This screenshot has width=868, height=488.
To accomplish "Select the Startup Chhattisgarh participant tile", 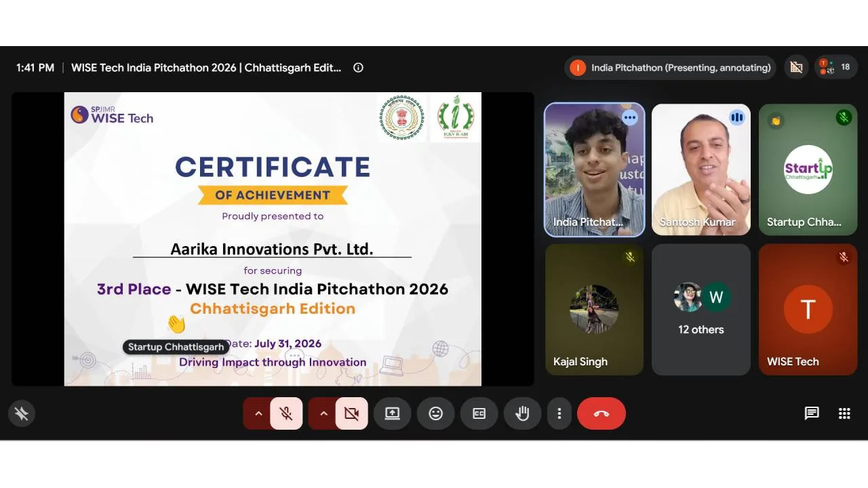I will [x=808, y=169].
